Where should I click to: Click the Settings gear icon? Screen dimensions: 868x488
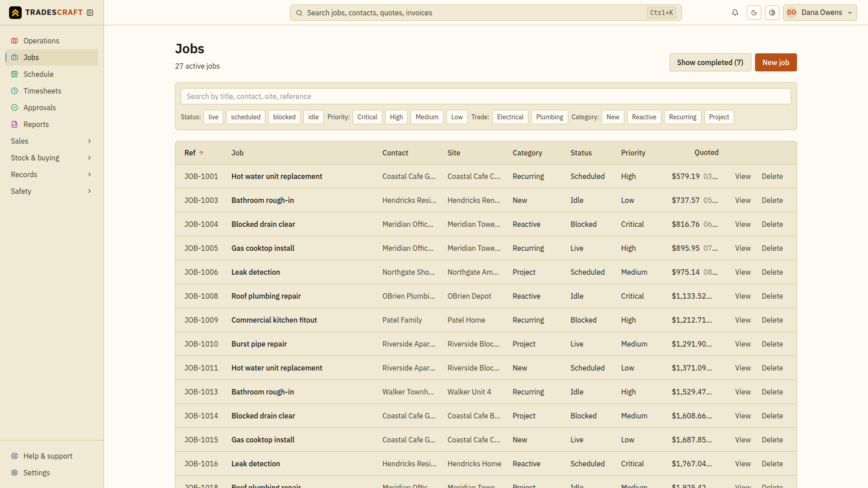(x=14, y=473)
